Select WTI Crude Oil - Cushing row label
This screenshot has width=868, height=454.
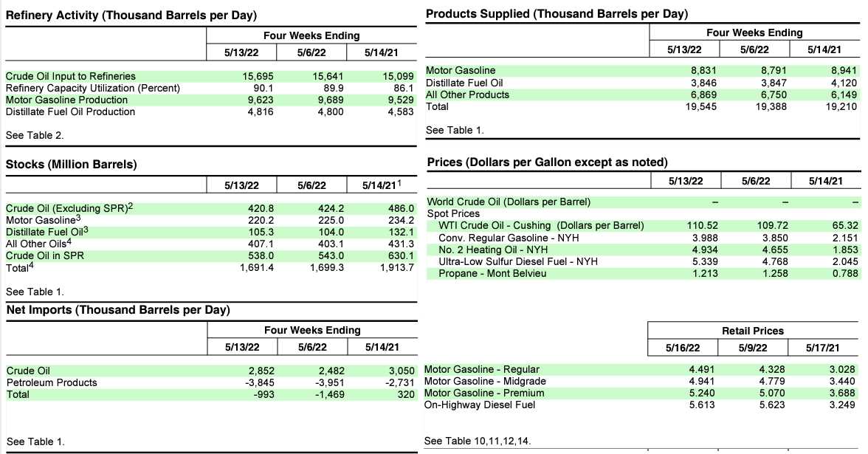541,226
